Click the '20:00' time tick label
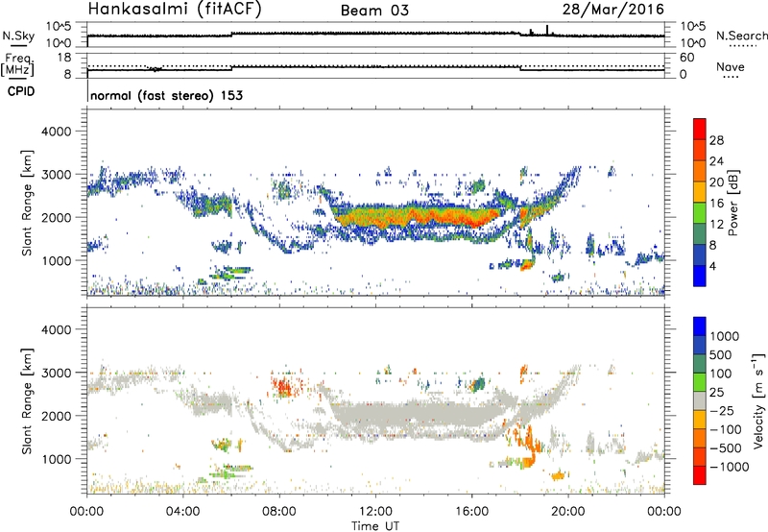The width and height of the screenshot is (768, 532). (568, 512)
